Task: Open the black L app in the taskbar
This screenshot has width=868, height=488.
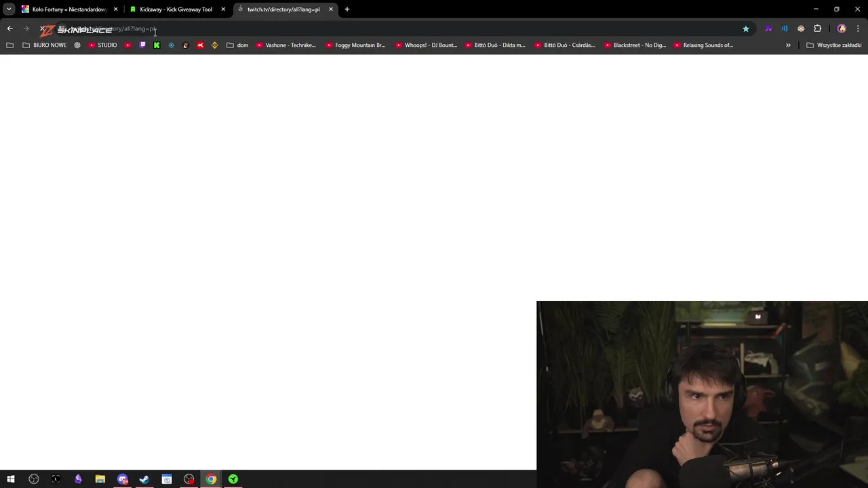Action: tap(56, 479)
